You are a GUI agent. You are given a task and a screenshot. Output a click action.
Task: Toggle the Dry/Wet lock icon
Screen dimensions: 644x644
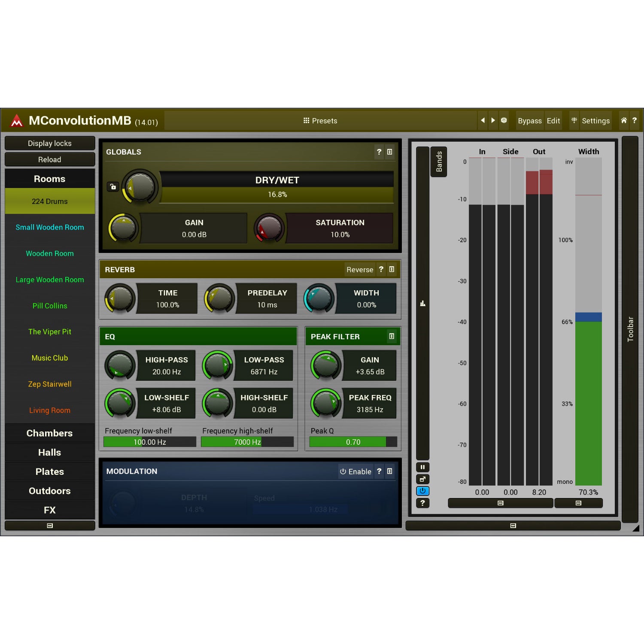point(113,187)
